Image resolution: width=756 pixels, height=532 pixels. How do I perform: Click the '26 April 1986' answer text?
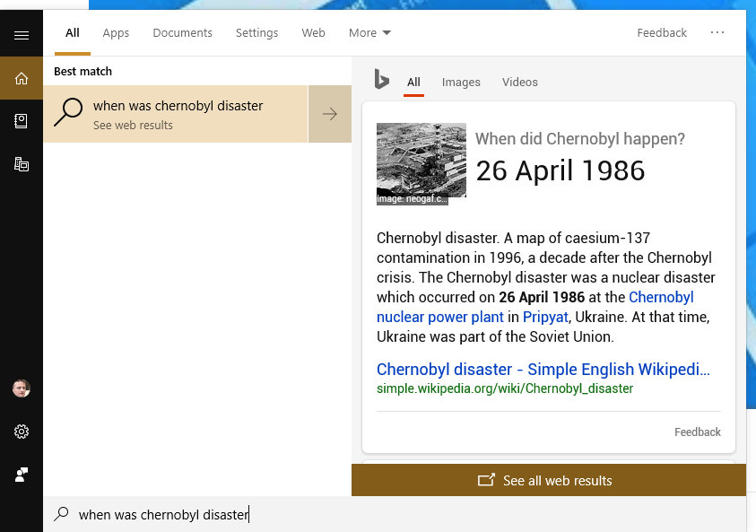coord(560,170)
